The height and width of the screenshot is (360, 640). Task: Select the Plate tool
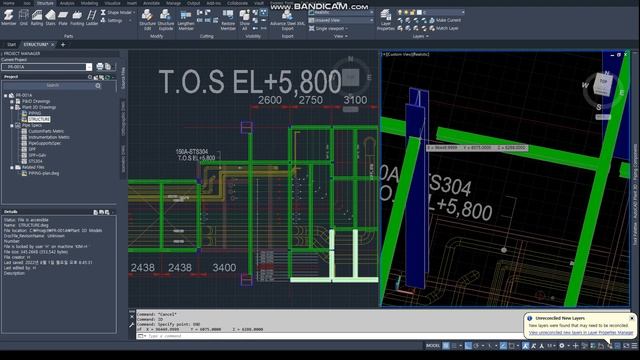point(63,18)
